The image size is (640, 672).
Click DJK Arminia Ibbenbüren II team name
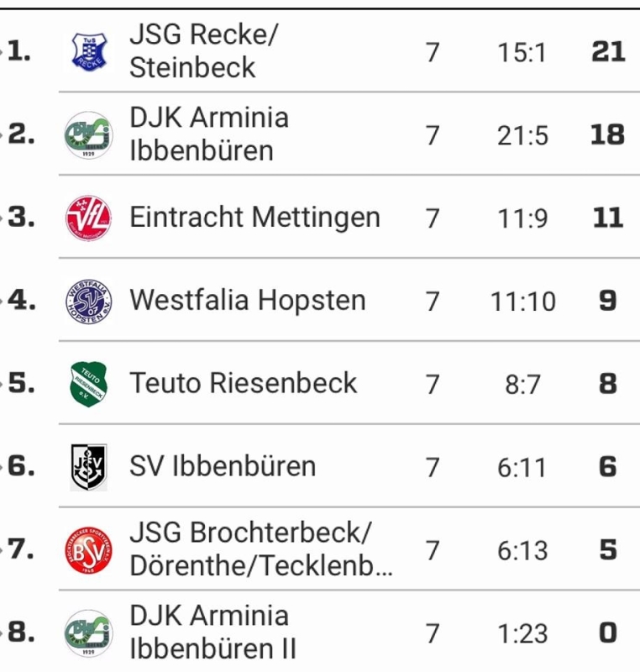(x=212, y=633)
